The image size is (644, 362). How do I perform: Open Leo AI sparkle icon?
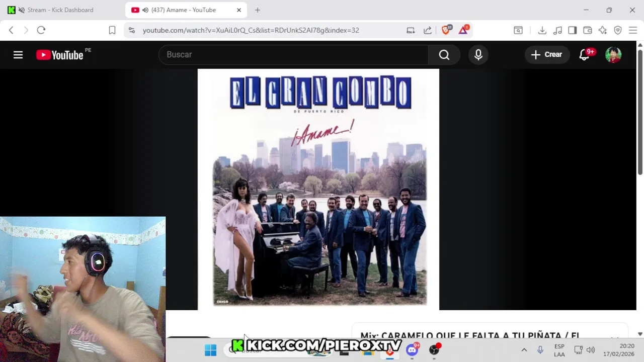(603, 30)
